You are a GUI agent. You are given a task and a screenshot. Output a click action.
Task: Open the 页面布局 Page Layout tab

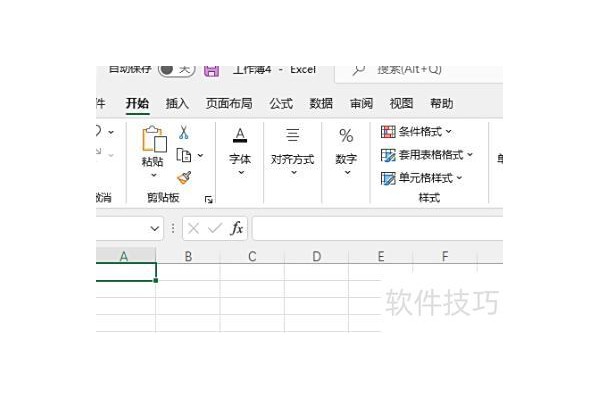(229, 104)
